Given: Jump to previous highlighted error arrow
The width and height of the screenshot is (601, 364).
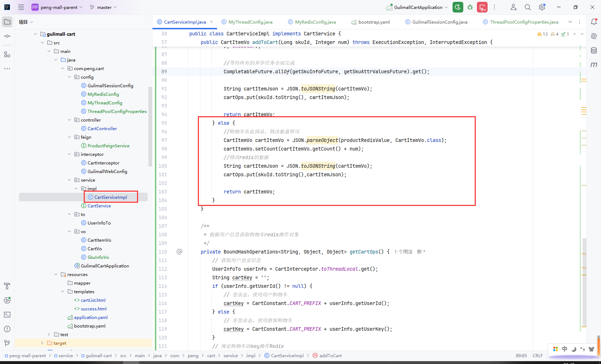Looking at the screenshot, I should point(575,34).
